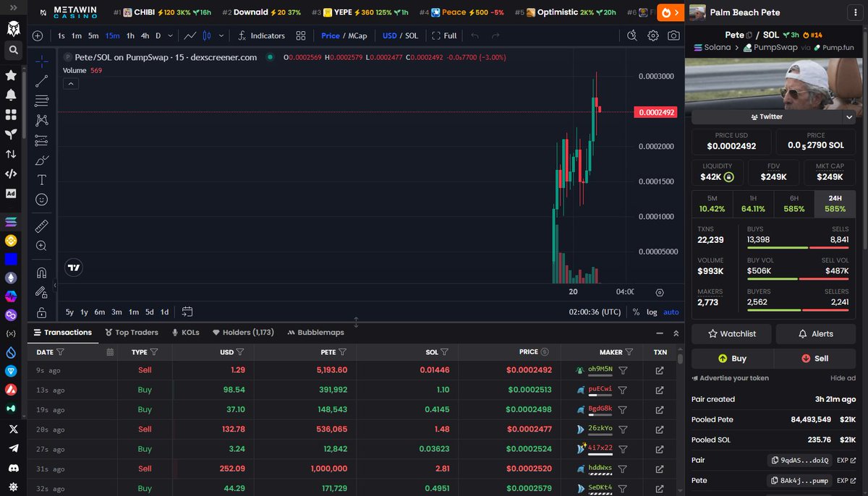Expand the Twitter links dropdown arrow
This screenshot has height=496, width=868.
pos(849,116)
